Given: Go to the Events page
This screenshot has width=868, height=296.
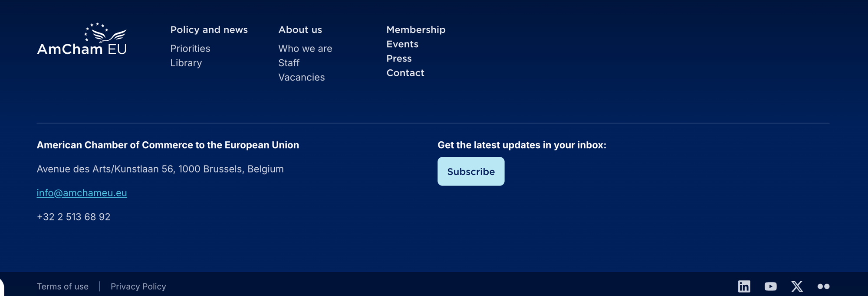Looking at the screenshot, I should coord(402,44).
